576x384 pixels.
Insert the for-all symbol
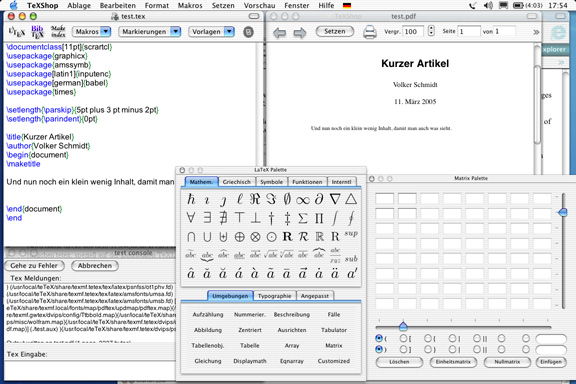191,218
